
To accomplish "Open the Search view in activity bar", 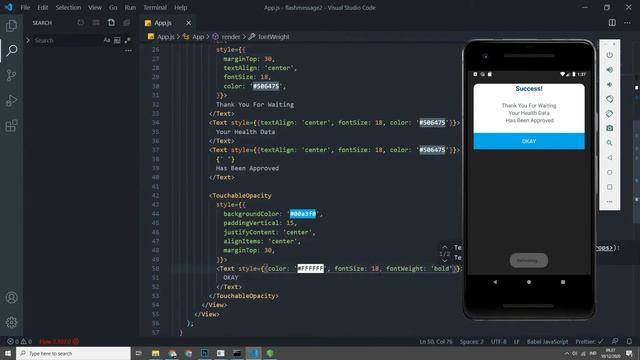I will pos(11,50).
